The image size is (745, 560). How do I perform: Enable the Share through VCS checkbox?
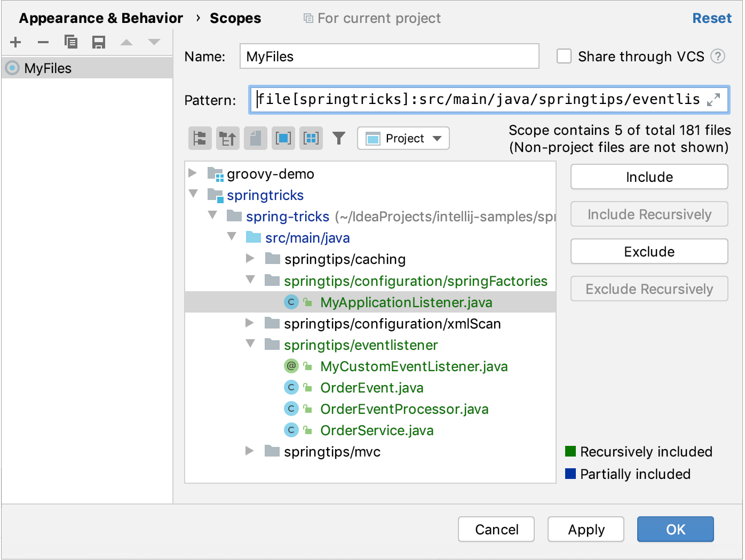tap(564, 57)
